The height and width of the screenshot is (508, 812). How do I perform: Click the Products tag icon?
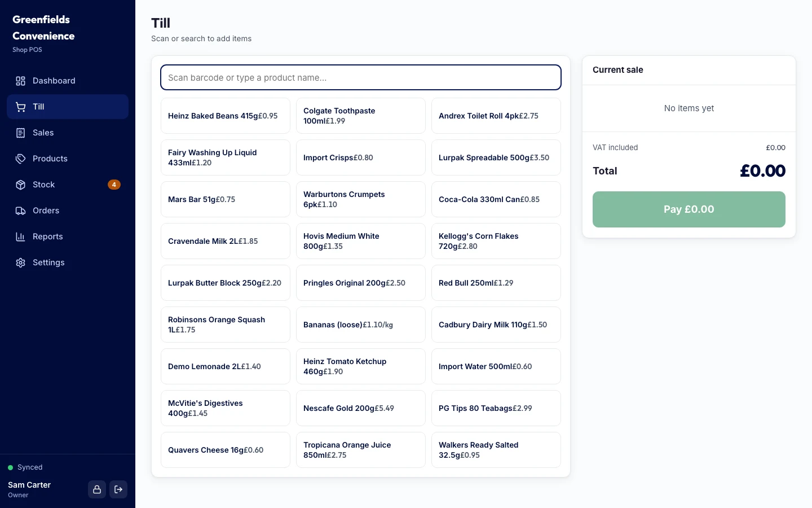point(20,159)
